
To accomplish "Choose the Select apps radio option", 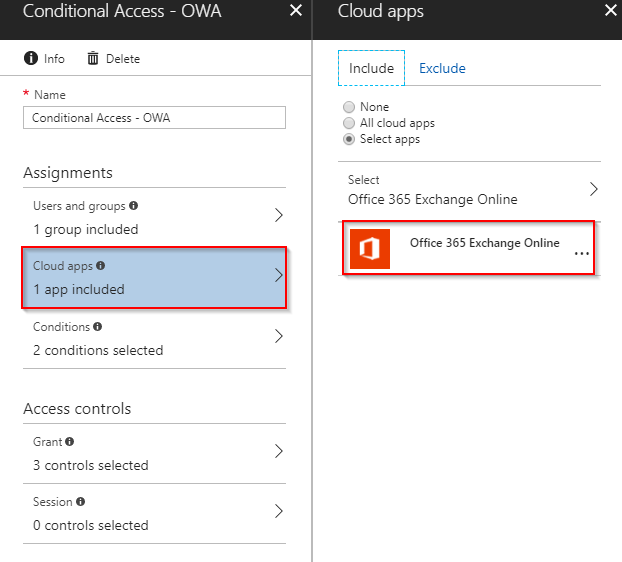I will (x=349, y=139).
